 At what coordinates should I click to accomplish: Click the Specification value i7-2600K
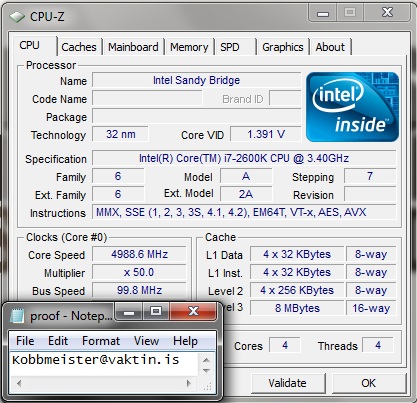pyautogui.click(x=244, y=158)
